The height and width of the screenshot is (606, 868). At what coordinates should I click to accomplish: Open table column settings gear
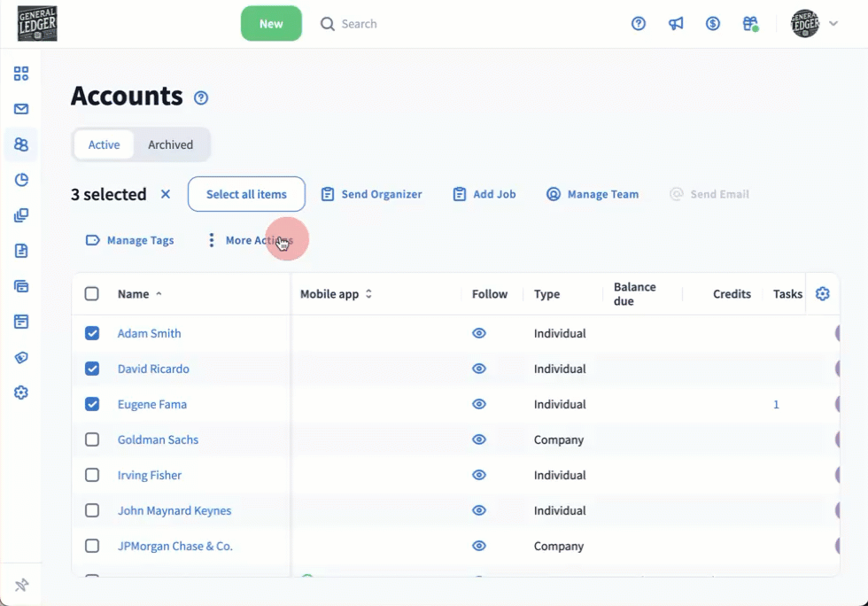(x=823, y=294)
